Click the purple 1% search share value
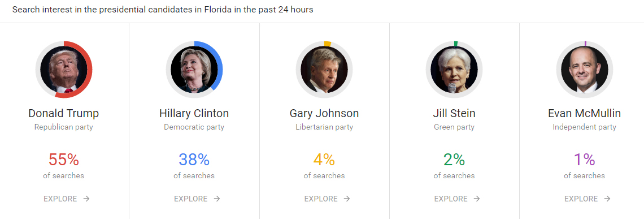 (585, 160)
